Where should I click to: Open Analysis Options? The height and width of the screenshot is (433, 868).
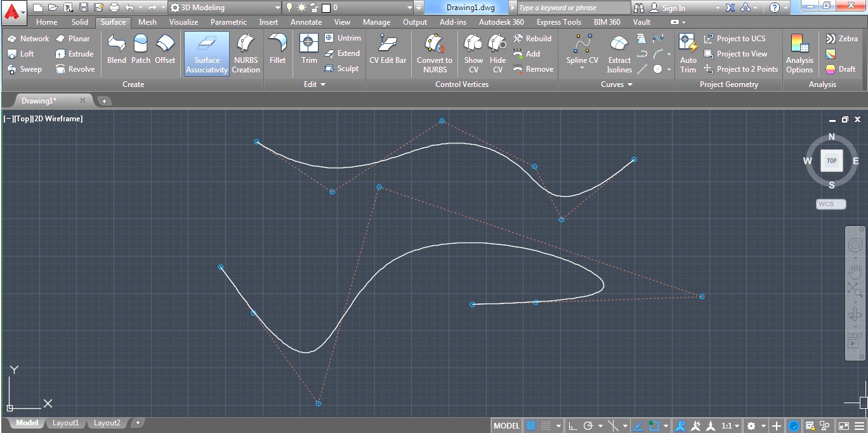(799, 54)
